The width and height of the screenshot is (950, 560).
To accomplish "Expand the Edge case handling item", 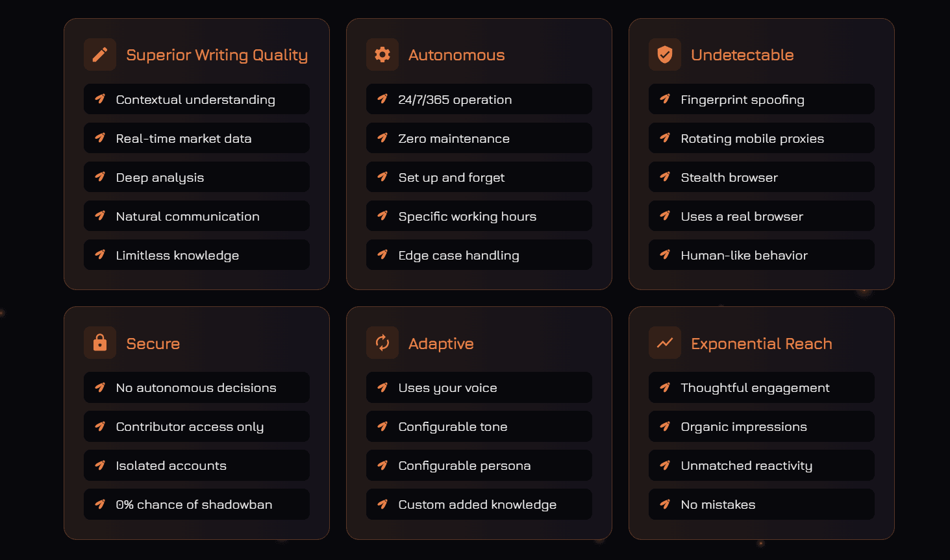I will click(479, 255).
